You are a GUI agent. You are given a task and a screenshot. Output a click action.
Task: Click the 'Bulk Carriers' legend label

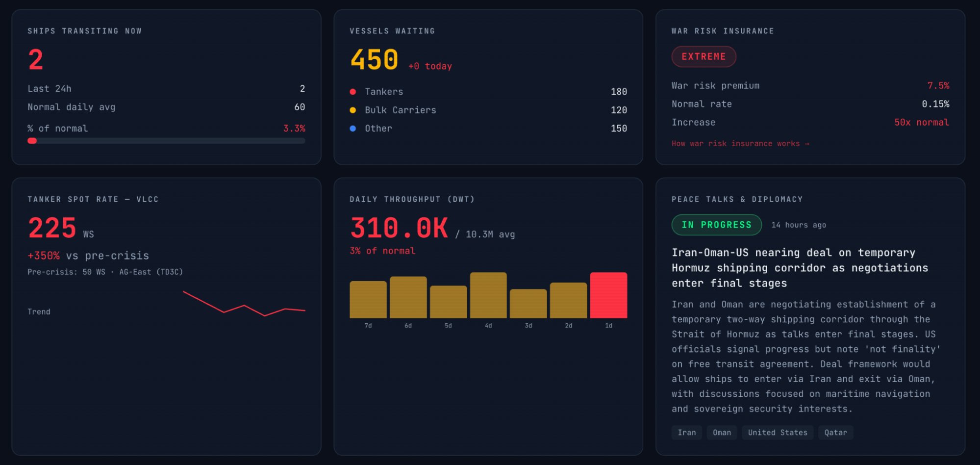pyautogui.click(x=401, y=110)
